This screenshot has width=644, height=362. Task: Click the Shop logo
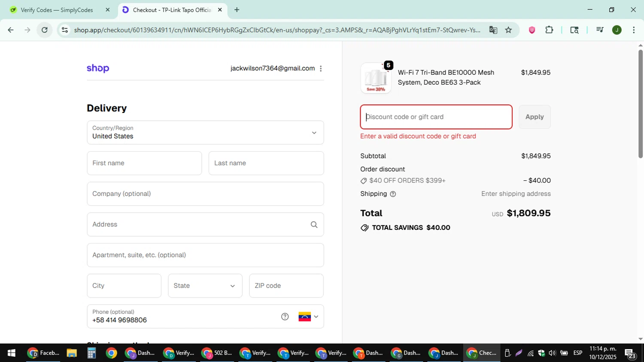point(98,69)
